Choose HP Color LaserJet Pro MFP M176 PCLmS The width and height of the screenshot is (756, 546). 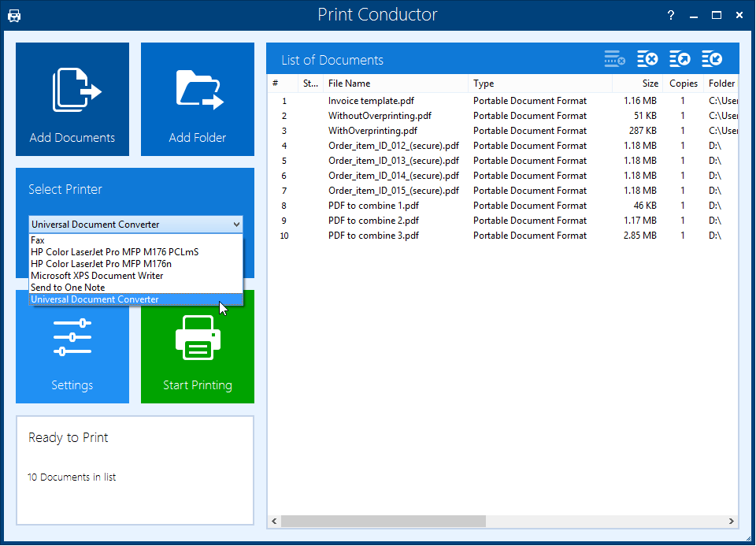(x=135, y=252)
